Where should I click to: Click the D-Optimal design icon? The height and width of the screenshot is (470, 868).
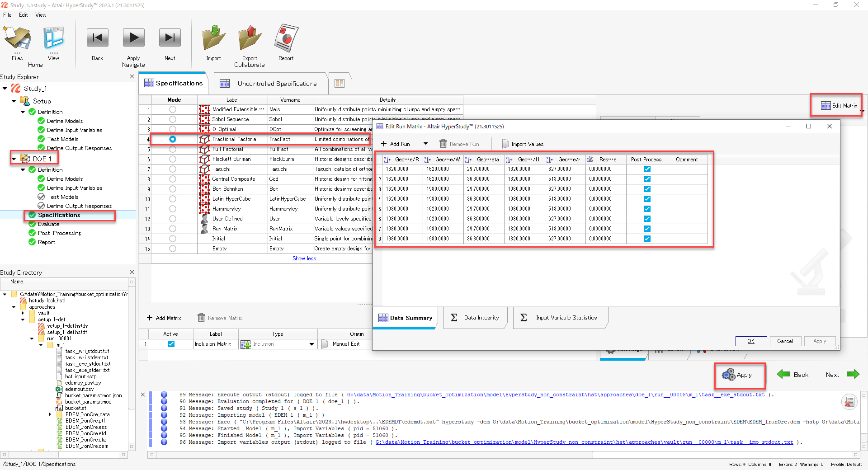pos(204,129)
